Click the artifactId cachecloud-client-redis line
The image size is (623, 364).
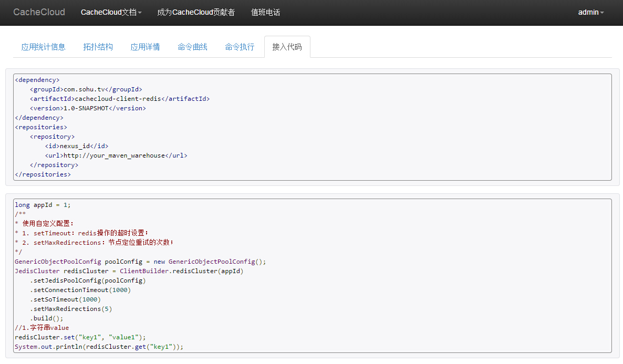(x=120, y=99)
